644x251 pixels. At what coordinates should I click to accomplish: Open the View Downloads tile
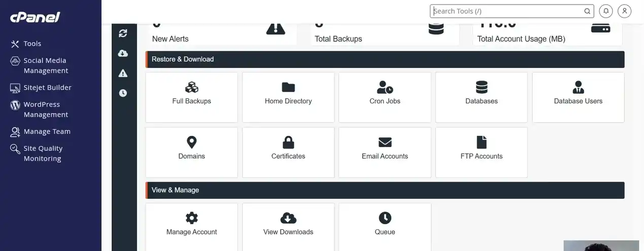point(288,227)
